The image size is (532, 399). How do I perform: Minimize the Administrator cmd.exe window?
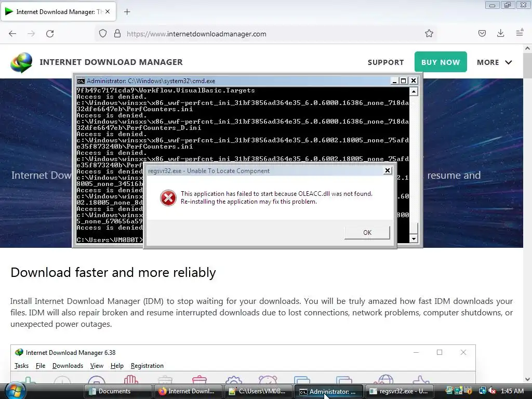pyautogui.click(x=394, y=81)
